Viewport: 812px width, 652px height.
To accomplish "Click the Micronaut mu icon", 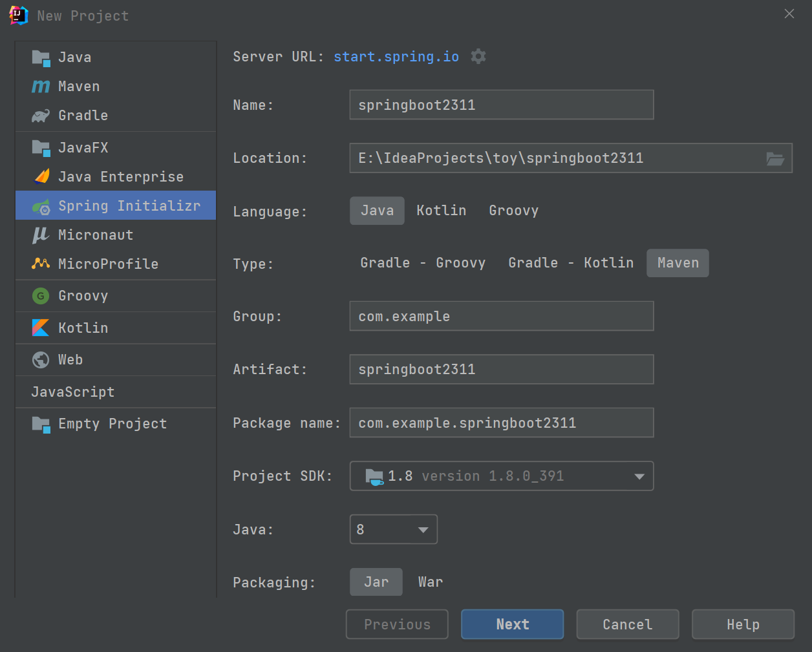I will pos(41,235).
